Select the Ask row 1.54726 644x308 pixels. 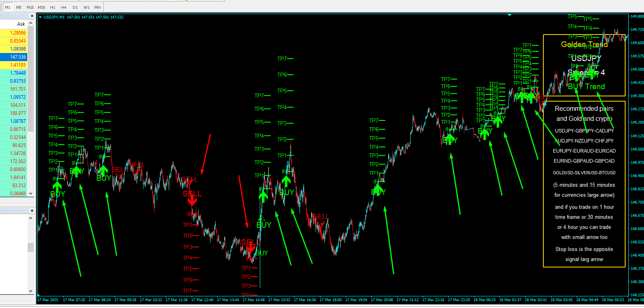pyautogui.click(x=14, y=153)
